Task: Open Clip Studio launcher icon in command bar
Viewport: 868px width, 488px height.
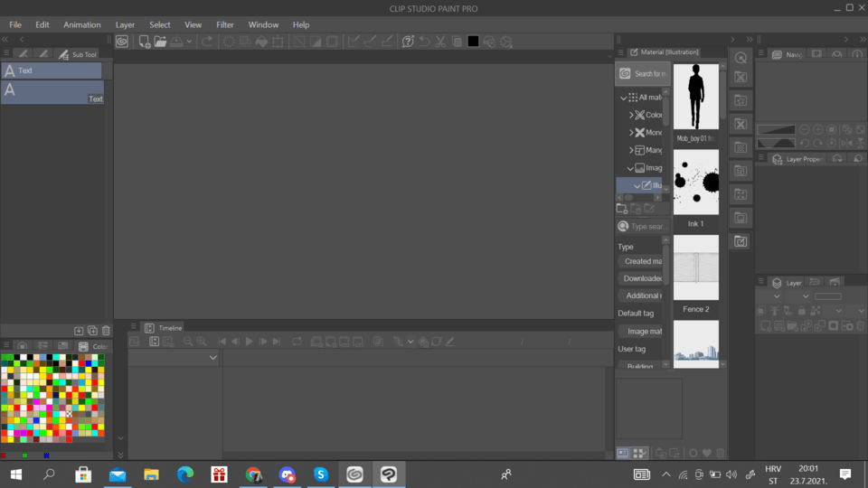Action: coord(122,42)
